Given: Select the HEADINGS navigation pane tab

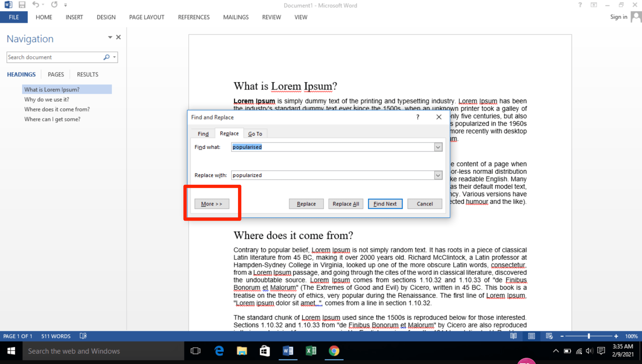Looking at the screenshot, I should 21,74.
